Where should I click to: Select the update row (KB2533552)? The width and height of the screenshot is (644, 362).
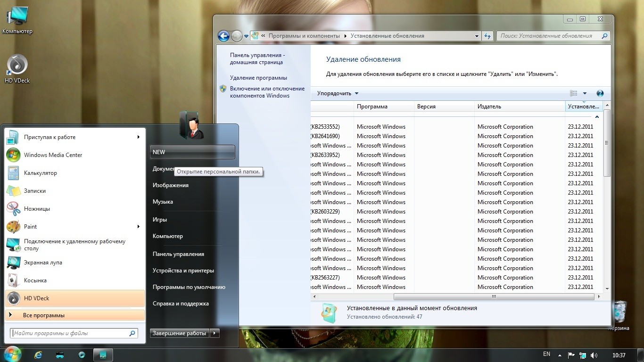(456, 127)
